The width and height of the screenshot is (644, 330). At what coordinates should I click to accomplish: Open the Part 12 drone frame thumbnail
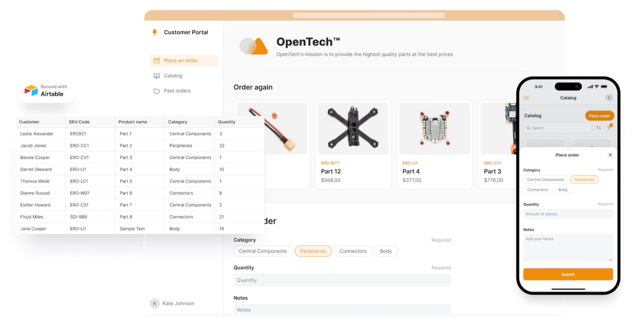[353, 128]
